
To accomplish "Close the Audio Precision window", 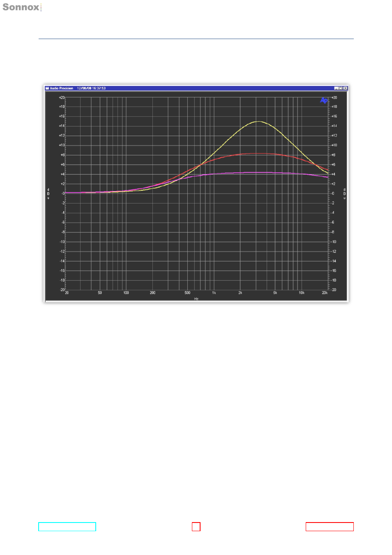I will click(345, 88).
